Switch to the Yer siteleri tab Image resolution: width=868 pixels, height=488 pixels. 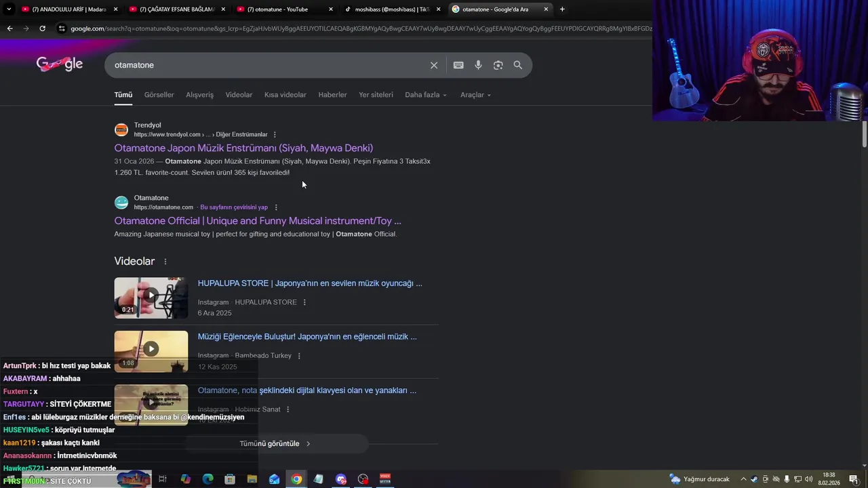pyautogui.click(x=376, y=95)
